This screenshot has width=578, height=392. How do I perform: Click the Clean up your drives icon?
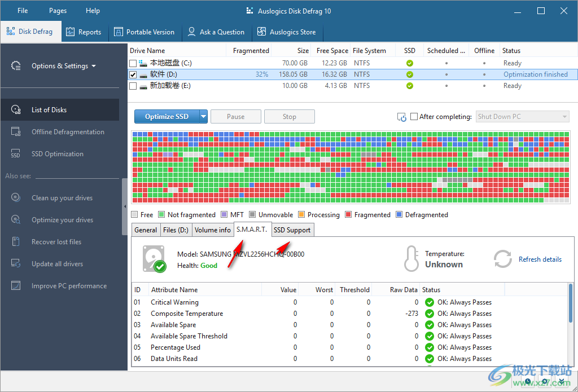(x=15, y=198)
